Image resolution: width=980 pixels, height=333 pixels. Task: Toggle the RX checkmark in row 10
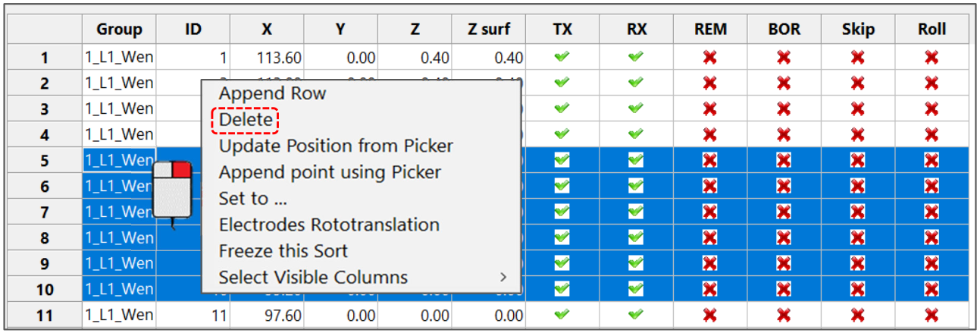tap(636, 289)
